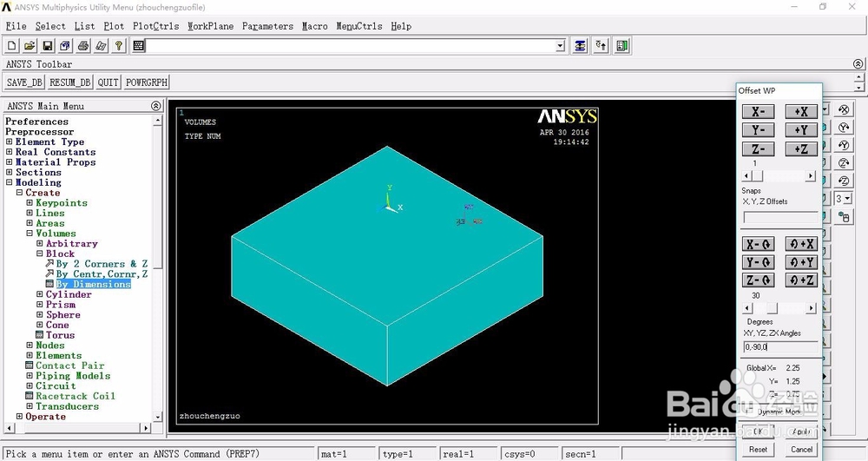Click the ANSYS command input box
The width and height of the screenshot is (868, 461).
pos(351,46)
